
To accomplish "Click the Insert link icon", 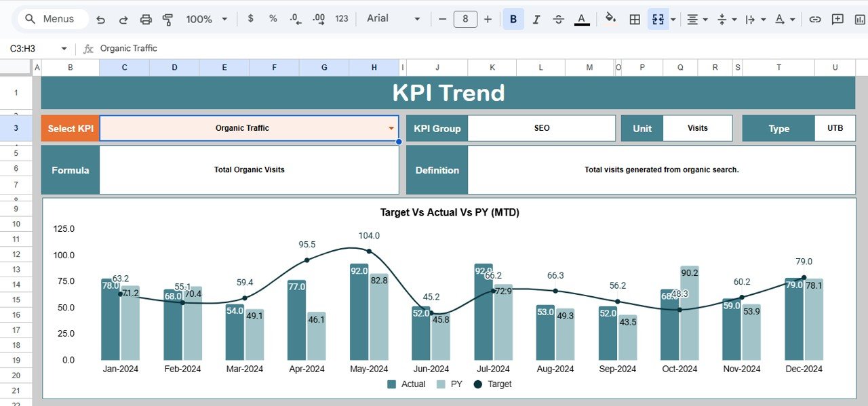I will coord(815,20).
